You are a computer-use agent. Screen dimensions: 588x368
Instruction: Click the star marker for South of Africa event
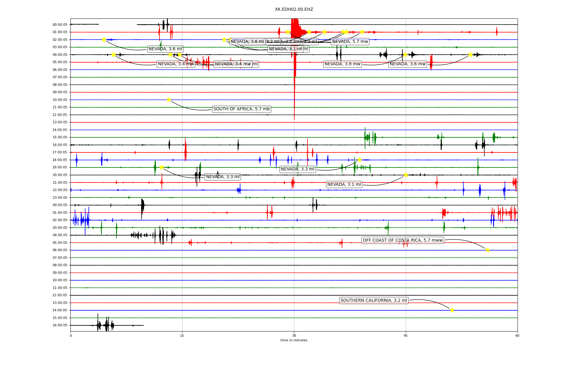point(169,100)
